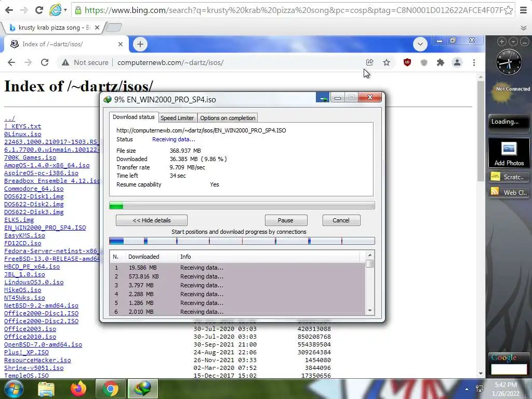
Task: Select connection row 3 with 3.797 MB
Action: pyautogui.click(x=237, y=285)
